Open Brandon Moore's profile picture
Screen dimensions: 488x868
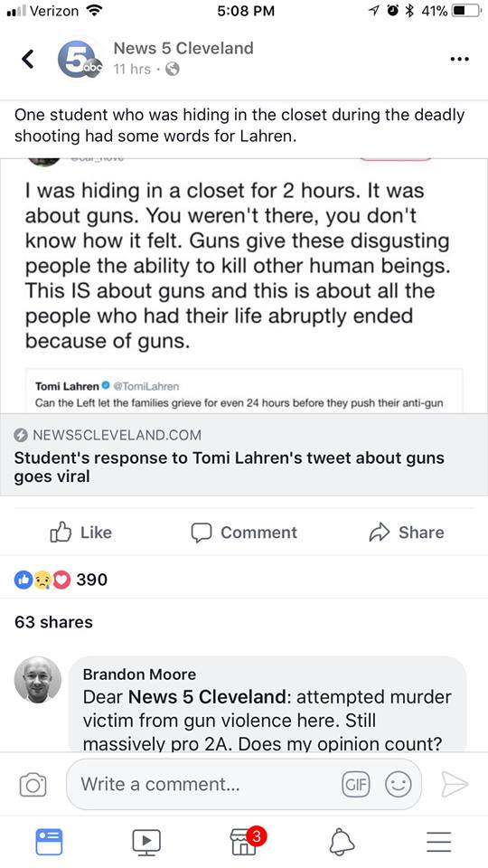pyautogui.click(x=38, y=680)
